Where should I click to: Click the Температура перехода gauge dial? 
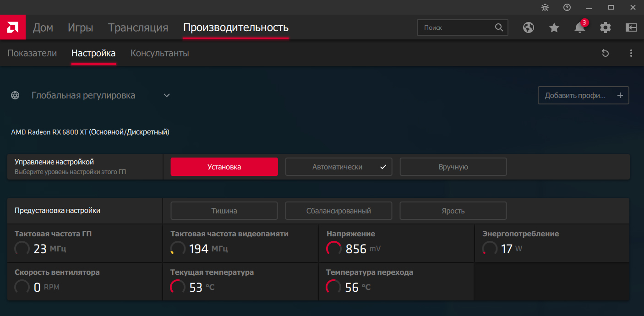[333, 287]
